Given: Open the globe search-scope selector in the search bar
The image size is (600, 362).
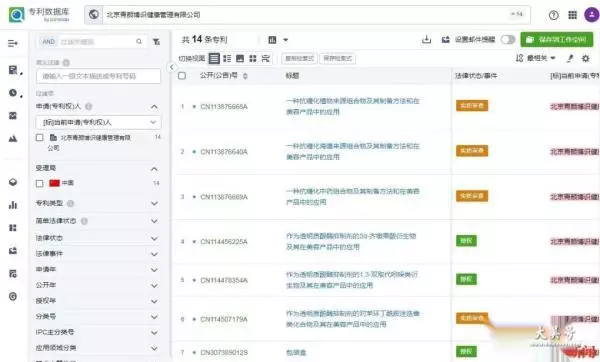Looking at the screenshot, I should [x=93, y=15].
